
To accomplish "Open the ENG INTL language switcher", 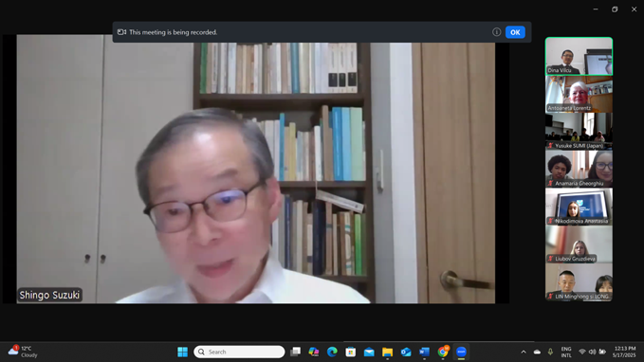I will click(x=566, y=353).
